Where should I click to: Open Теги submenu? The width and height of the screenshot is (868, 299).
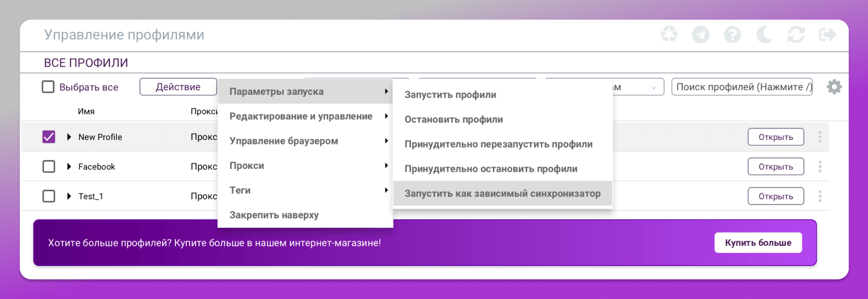(x=306, y=190)
